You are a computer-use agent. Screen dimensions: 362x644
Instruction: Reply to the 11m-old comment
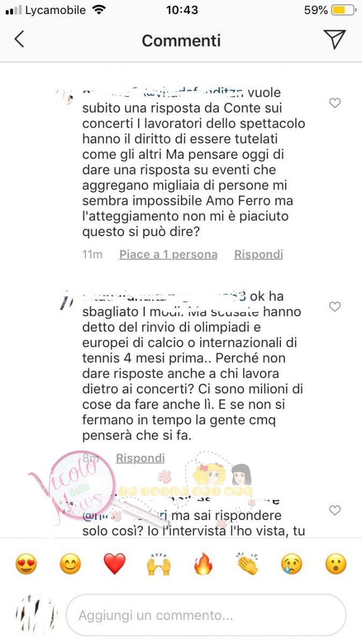click(x=258, y=254)
